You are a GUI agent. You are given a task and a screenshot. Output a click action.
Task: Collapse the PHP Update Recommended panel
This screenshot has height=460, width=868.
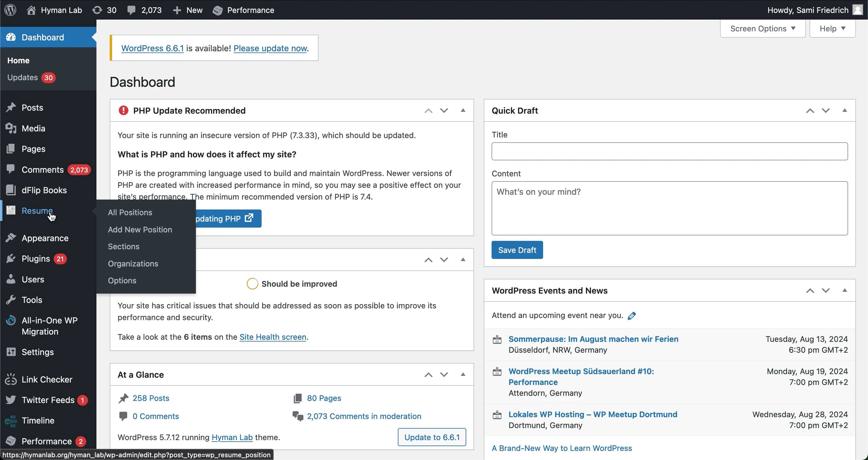point(463,110)
